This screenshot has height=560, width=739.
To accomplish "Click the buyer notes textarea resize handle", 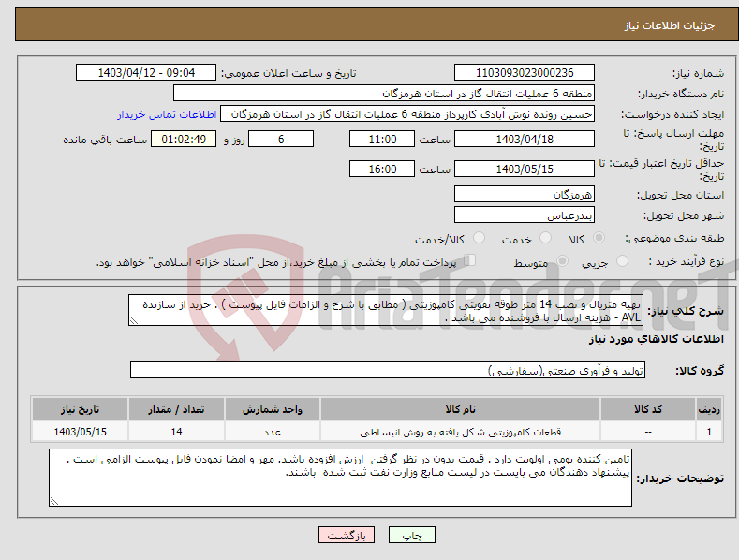I will (54, 502).
